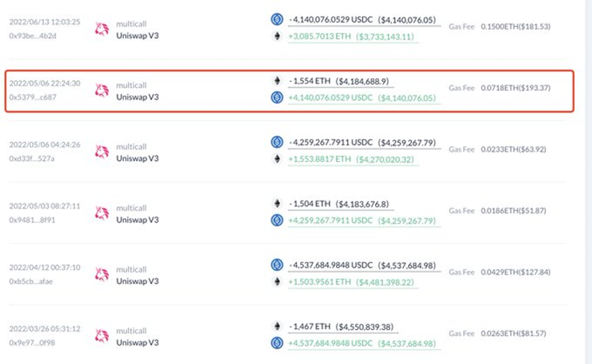The width and height of the screenshot is (592, 364).
Task: Open transaction hash 0xb5cb...afae
Action: (x=31, y=281)
